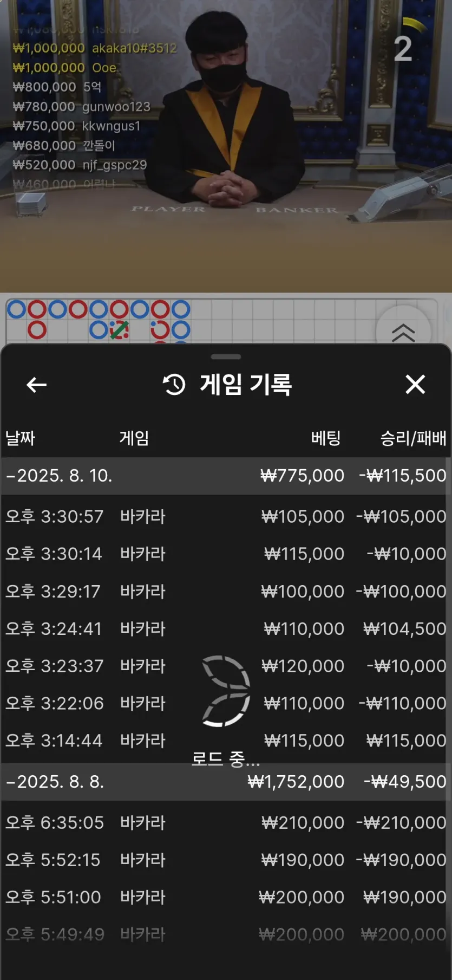
Task: Tap the countdown timer showing 2
Action: (x=403, y=49)
